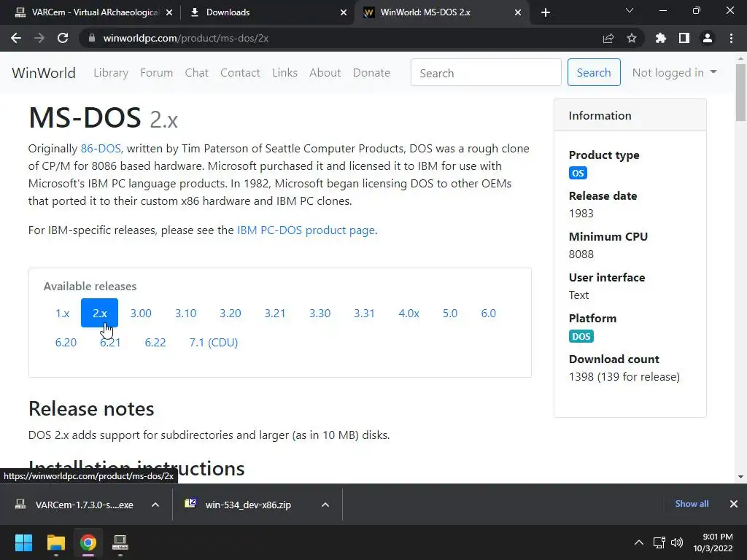Select release 3.10
The height and width of the screenshot is (560, 747).
pos(186,314)
